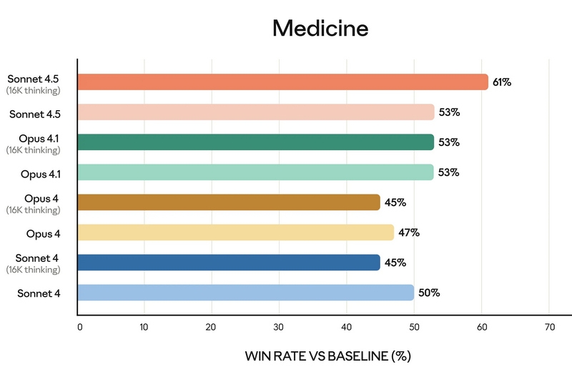
Task: Click the 70 tick label on x-axis
Action: click(x=548, y=328)
